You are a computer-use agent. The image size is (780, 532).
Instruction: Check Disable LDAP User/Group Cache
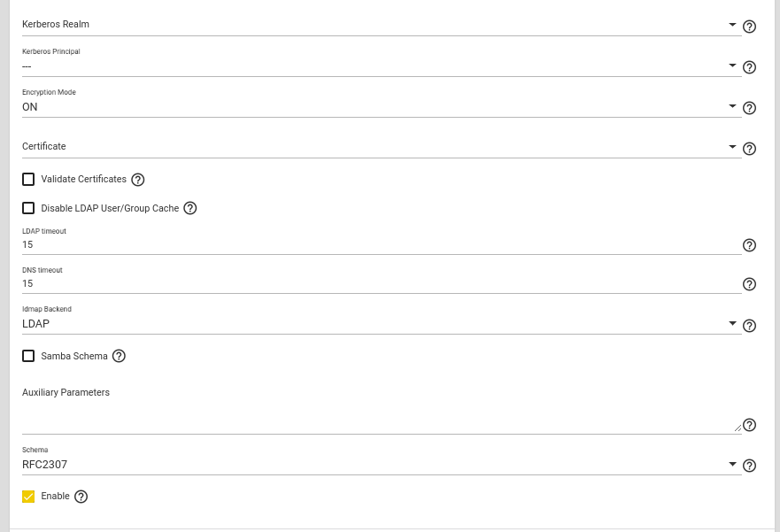28,209
